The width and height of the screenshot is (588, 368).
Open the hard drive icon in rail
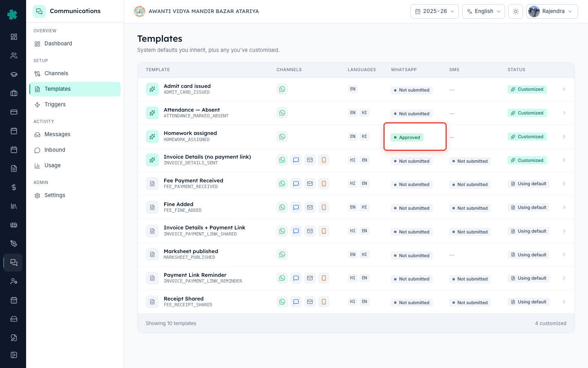[14, 319]
